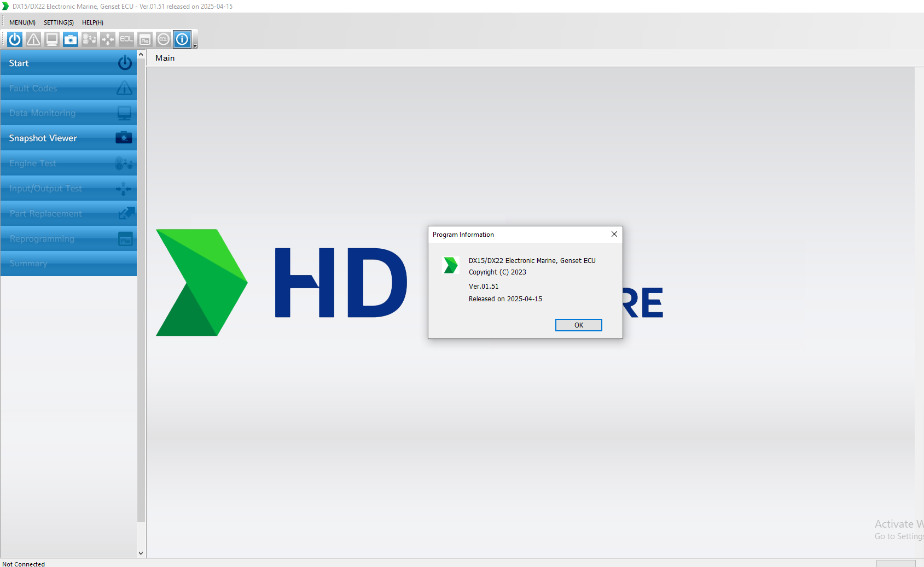Click the Fault Codes warning toolbar icon

click(x=33, y=39)
